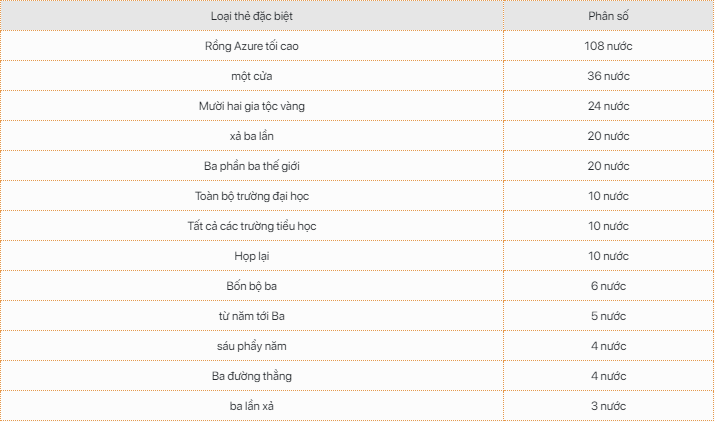
Task: Click the "Phân số" column header
Action: click(608, 17)
